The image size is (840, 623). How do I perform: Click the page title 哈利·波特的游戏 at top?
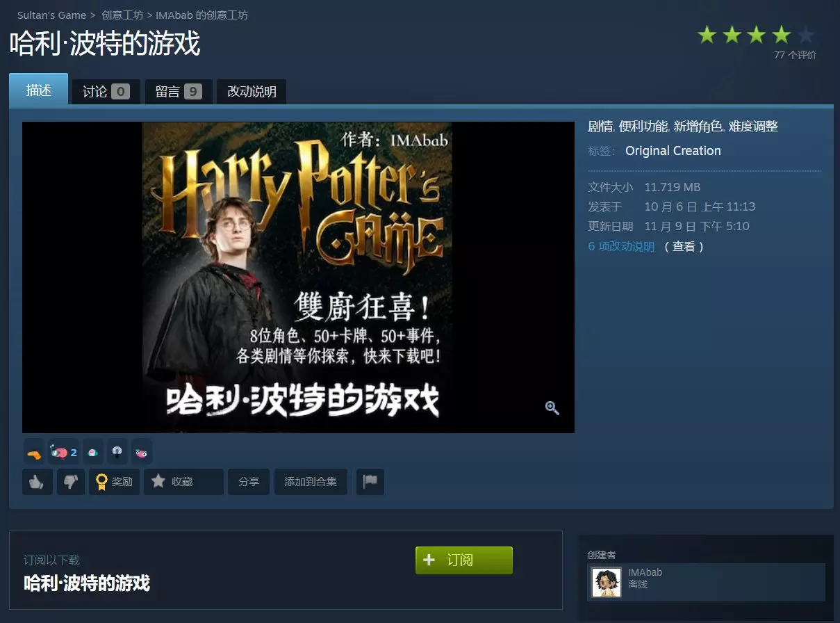click(105, 44)
